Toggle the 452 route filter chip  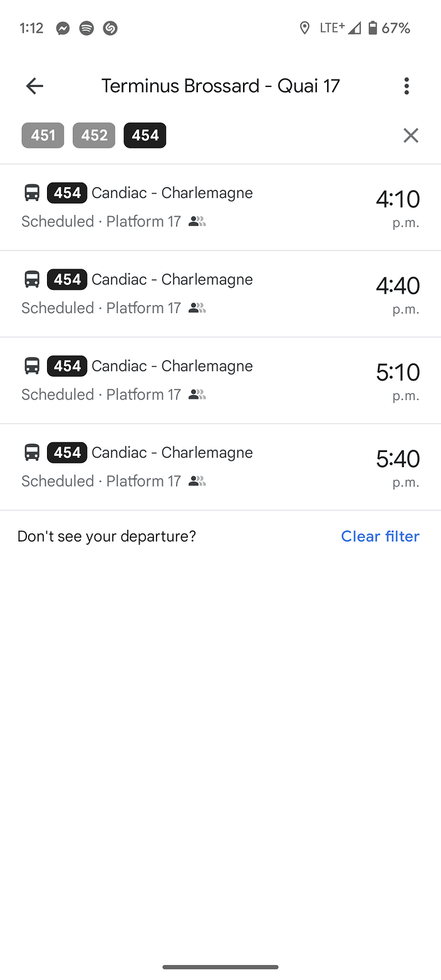[94, 135]
